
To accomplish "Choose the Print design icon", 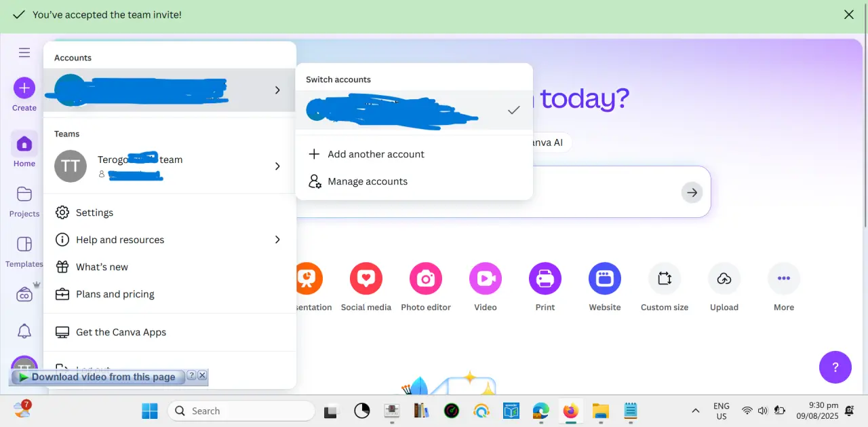I will (x=545, y=278).
